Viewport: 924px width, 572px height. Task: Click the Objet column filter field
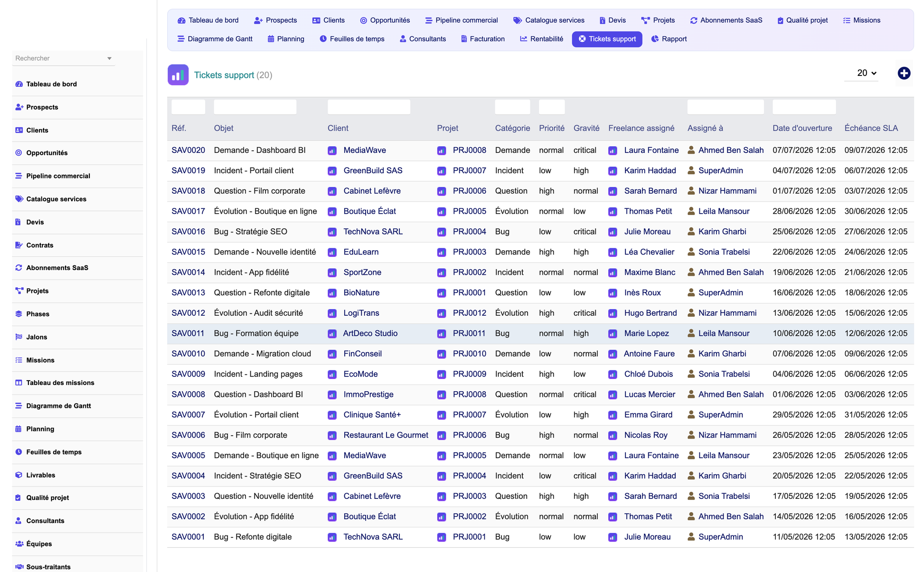(x=255, y=107)
